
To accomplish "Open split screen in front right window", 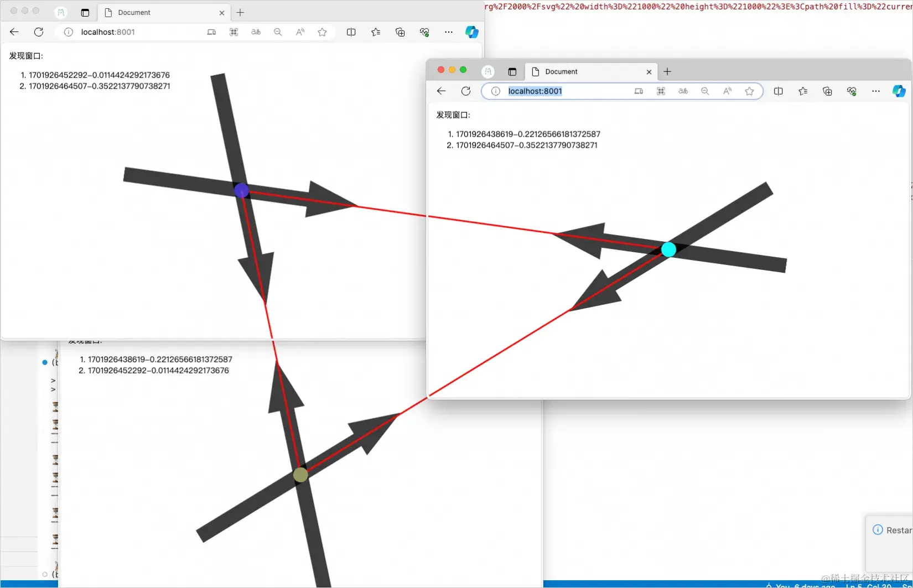I will point(778,91).
